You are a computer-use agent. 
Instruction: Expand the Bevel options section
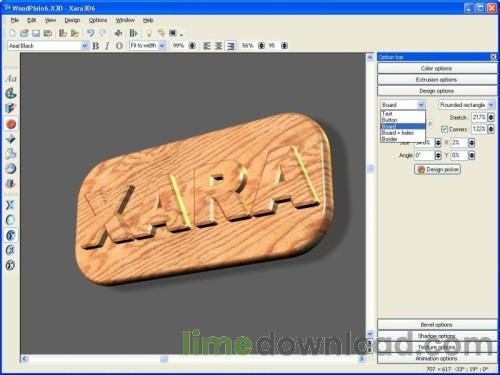pos(437,325)
